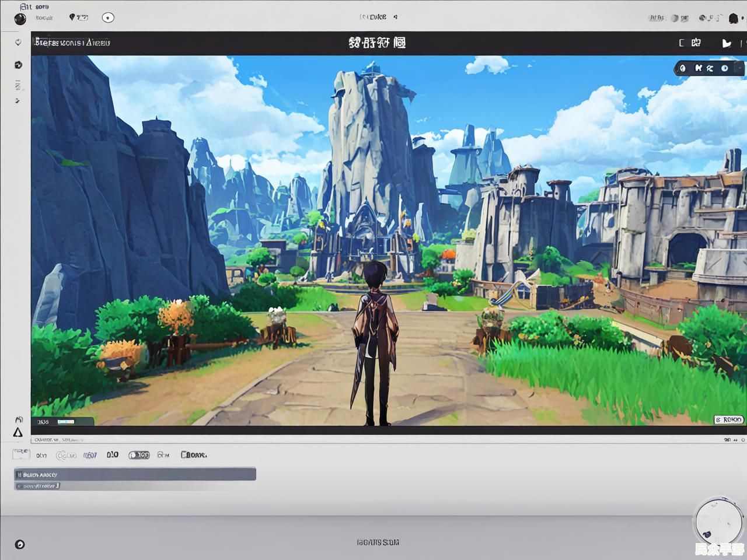The width and height of the screenshot is (747, 560).
Task: Select the map pin icon in top bar
Action: (72, 17)
